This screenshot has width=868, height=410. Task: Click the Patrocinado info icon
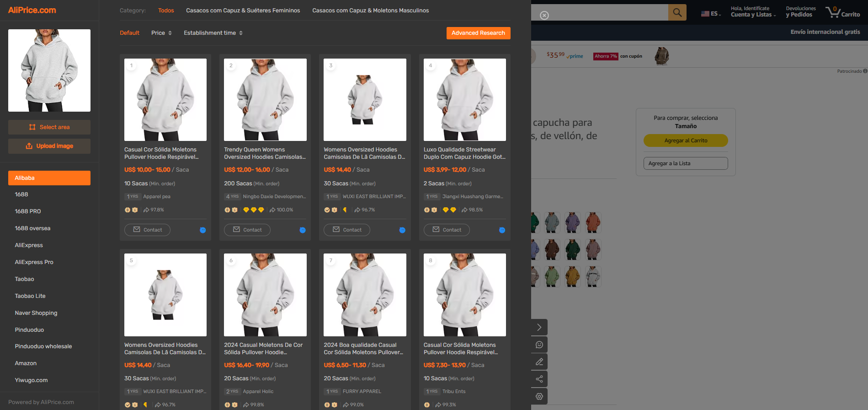pos(865,71)
